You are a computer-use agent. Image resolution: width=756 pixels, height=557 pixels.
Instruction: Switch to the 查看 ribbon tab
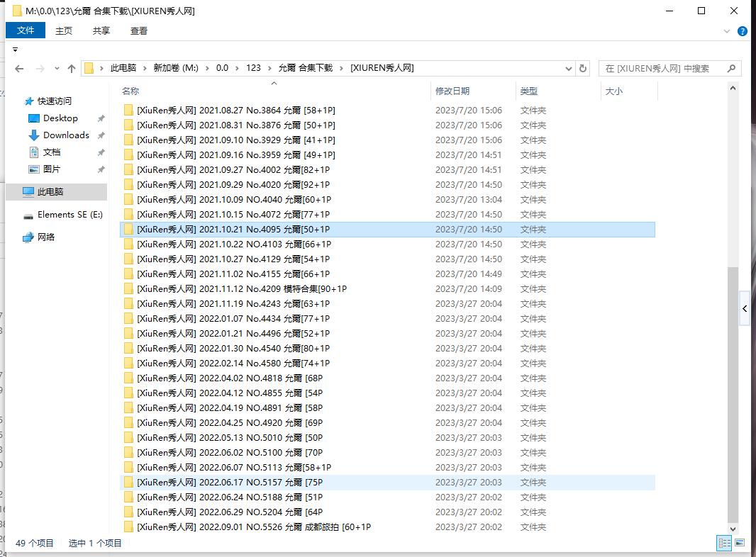pyautogui.click(x=139, y=30)
